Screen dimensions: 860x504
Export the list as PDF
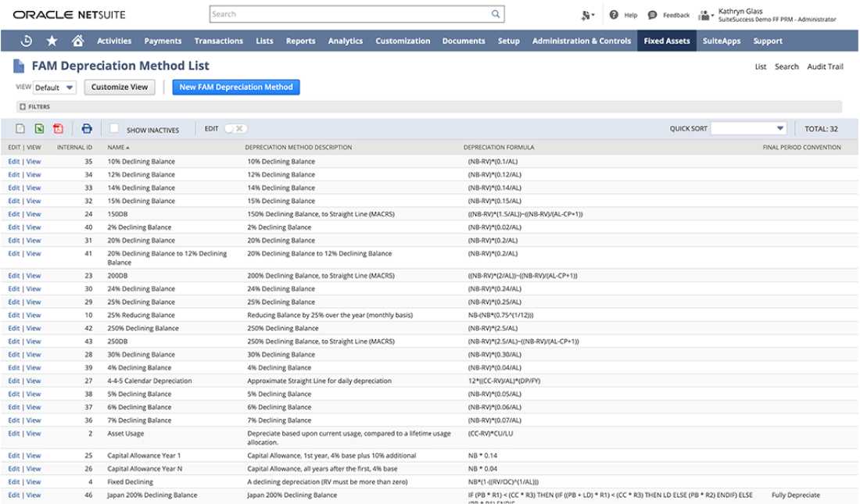pos(58,129)
